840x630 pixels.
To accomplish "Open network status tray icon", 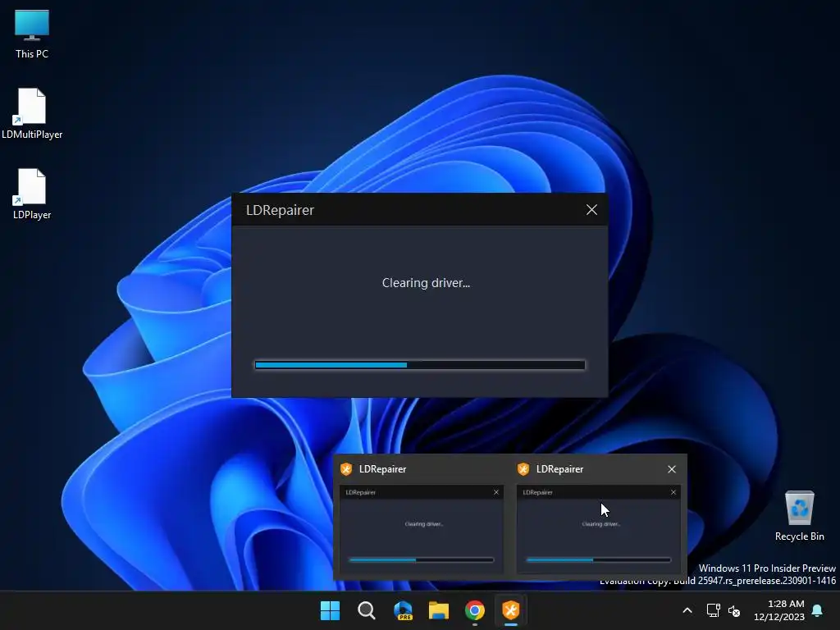I will (713, 610).
